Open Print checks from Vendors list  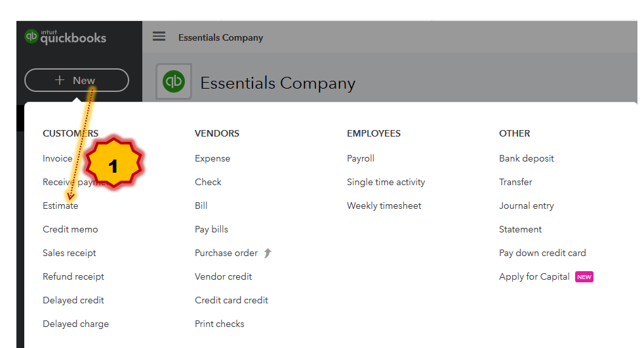pyautogui.click(x=220, y=324)
